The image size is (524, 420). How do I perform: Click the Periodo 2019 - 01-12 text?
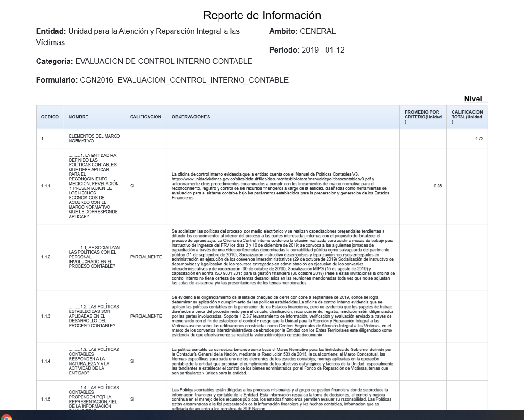click(x=307, y=50)
